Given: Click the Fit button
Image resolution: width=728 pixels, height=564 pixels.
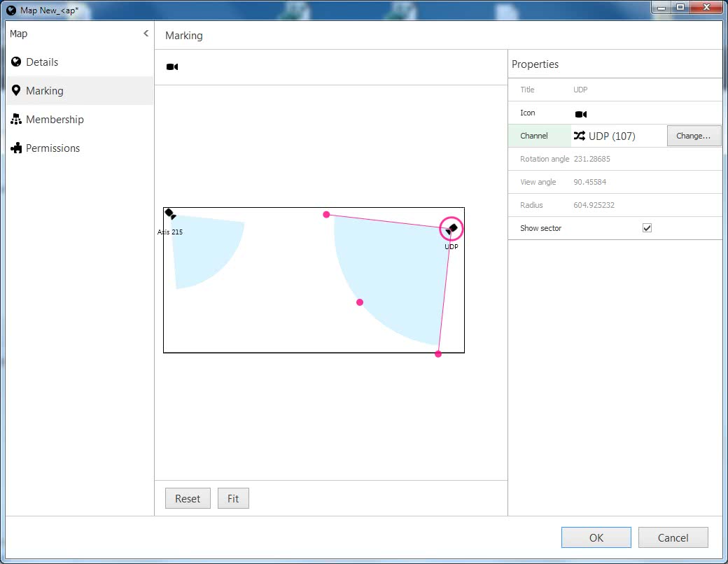Looking at the screenshot, I should tap(233, 499).
